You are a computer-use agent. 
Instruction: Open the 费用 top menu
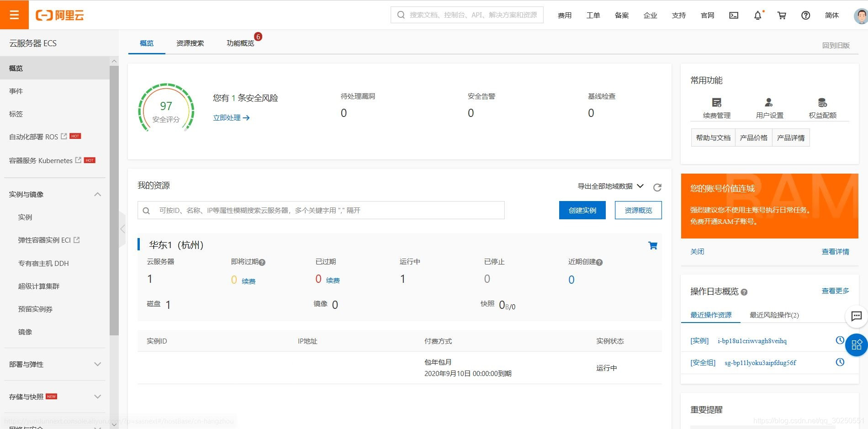point(565,15)
